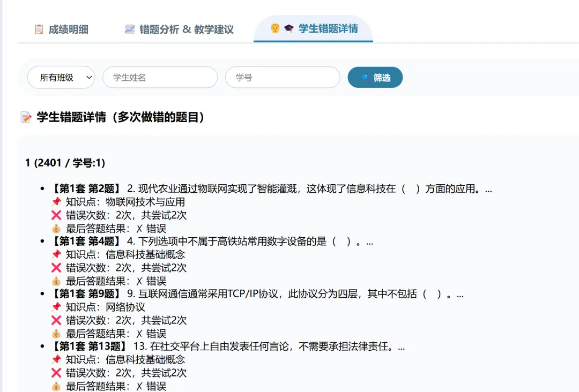Click the chart icon next to 错题分析
Image resolution: width=579 pixels, height=392 pixels.
129,30
